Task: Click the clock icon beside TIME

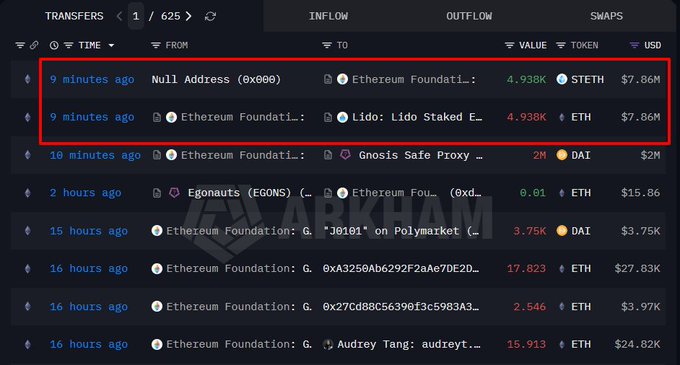Action: (54, 45)
